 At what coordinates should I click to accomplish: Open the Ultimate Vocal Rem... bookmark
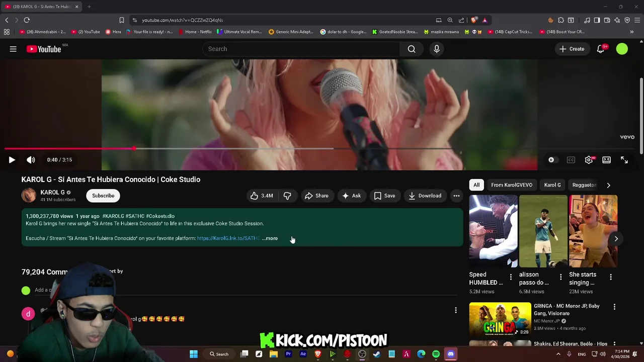[x=239, y=32]
